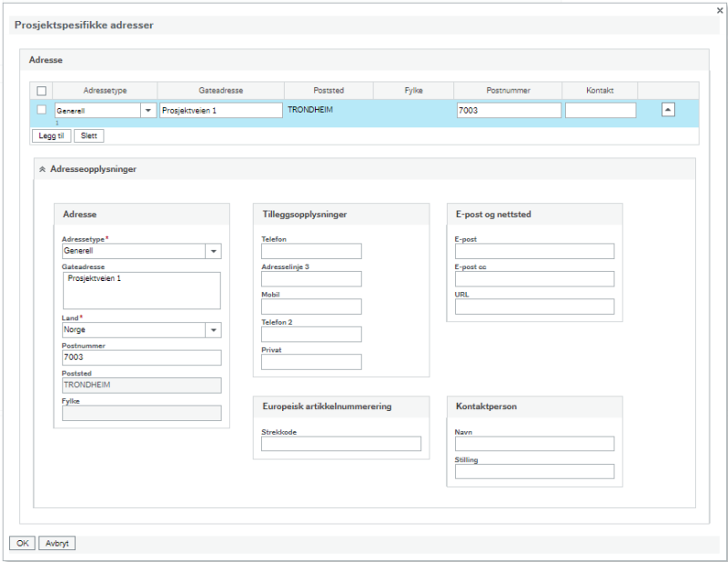This screenshot has width=728, height=562.
Task: Close the Prosjektspesifikke adresser dialog
Action: point(720,10)
